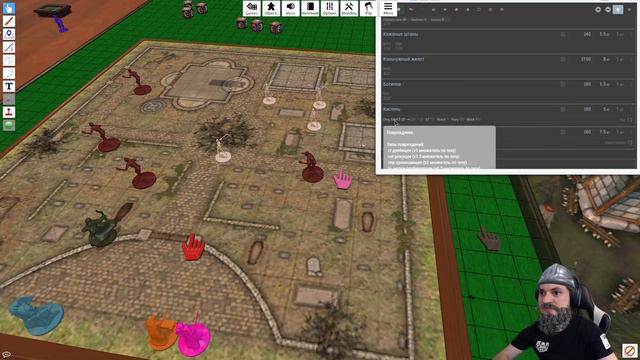The width and height of the screenshot is (640, 360).
Task: Click the zoom-out minus icon in inventory panel
Action: tap(608, 9)
